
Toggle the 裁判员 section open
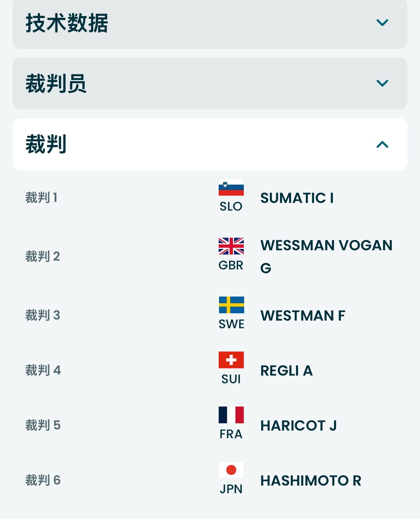tap(382, 82)
